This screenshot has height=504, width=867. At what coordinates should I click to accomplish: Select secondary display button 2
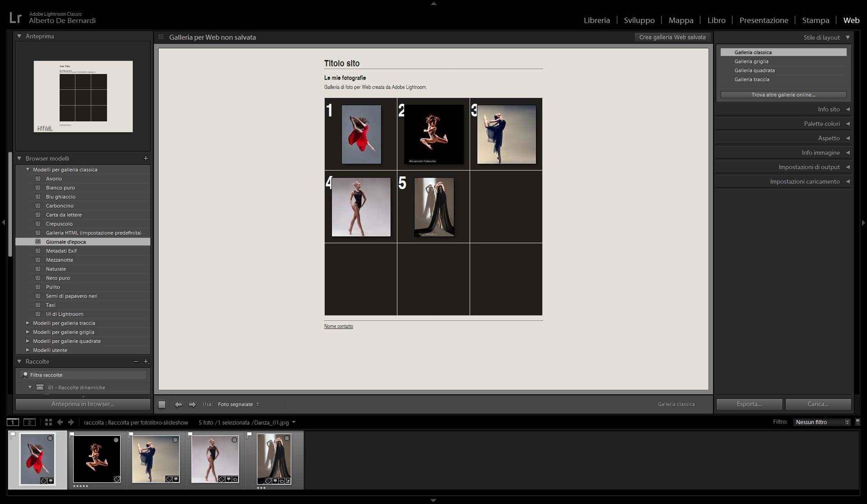[29, 422]
